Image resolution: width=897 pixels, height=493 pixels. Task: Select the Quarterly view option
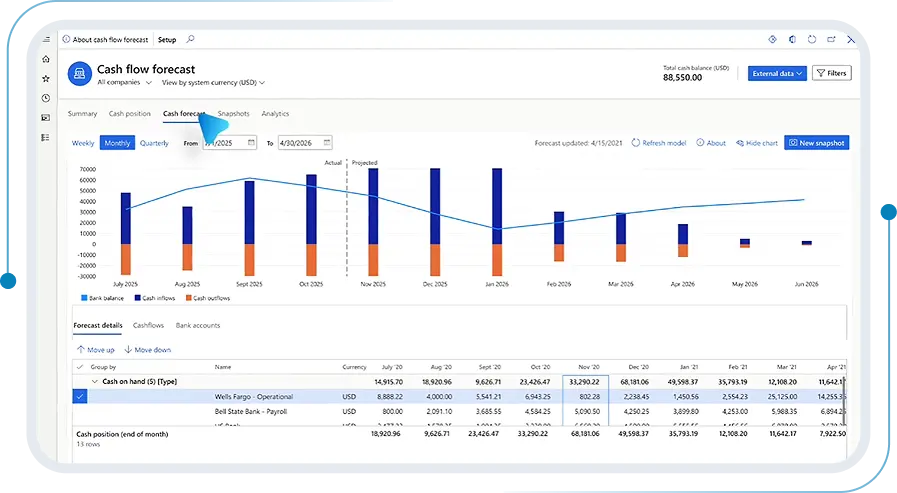point(154,143)
